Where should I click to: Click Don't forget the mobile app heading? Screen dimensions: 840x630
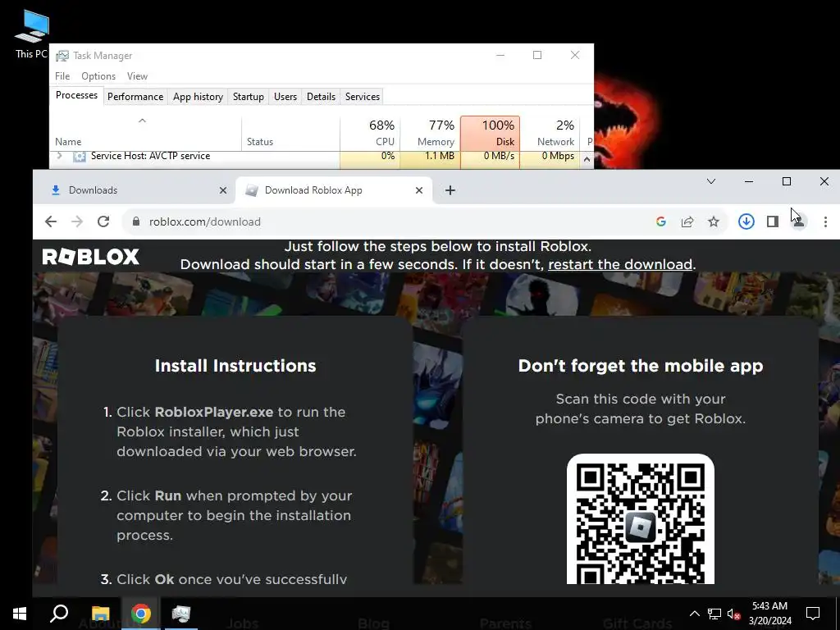point(641,366)
